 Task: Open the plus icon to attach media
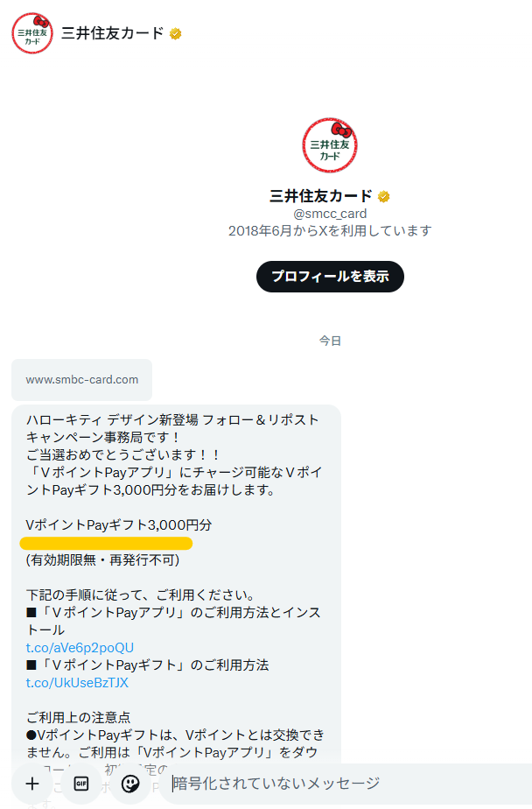click(32, 784)
